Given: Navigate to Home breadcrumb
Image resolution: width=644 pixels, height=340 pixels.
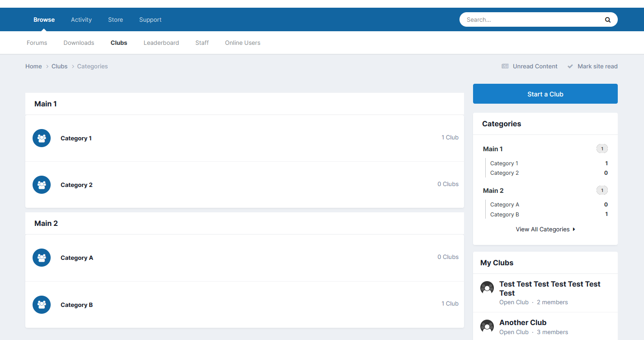Looking at the screenshot, I should point(33,66).
